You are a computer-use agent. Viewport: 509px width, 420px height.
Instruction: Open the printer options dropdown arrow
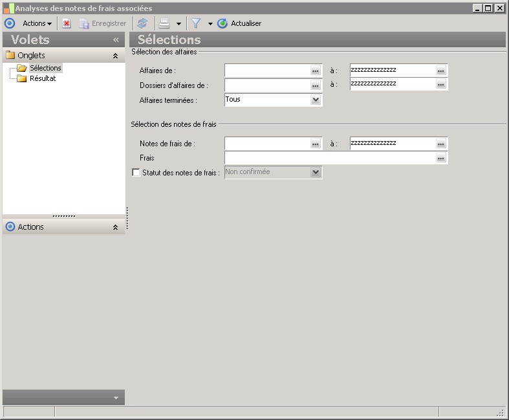pos(179,24)
